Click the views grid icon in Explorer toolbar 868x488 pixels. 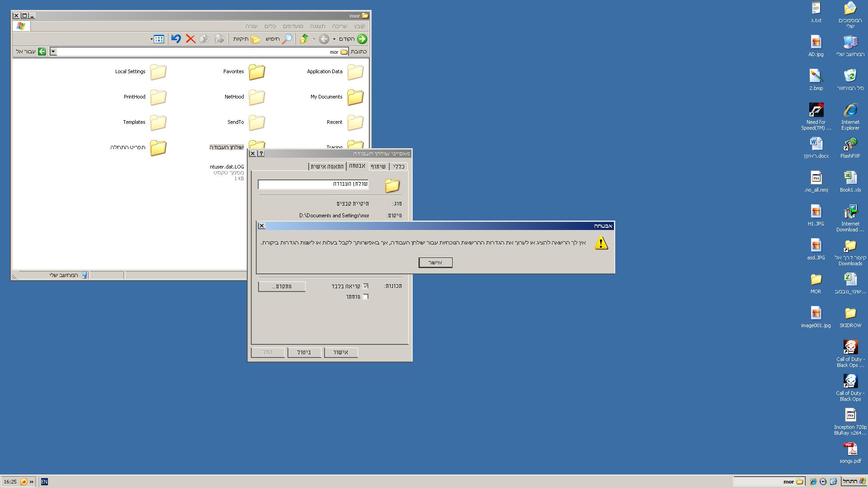[x=159, y=39]
